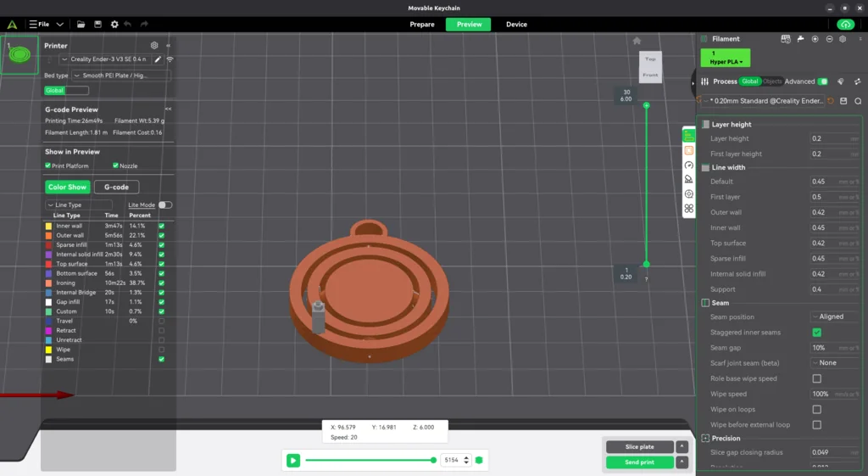868x476 pixels.
Task: Uncheck the Ironing line type checkbox
Action: (x=161, y=283)
